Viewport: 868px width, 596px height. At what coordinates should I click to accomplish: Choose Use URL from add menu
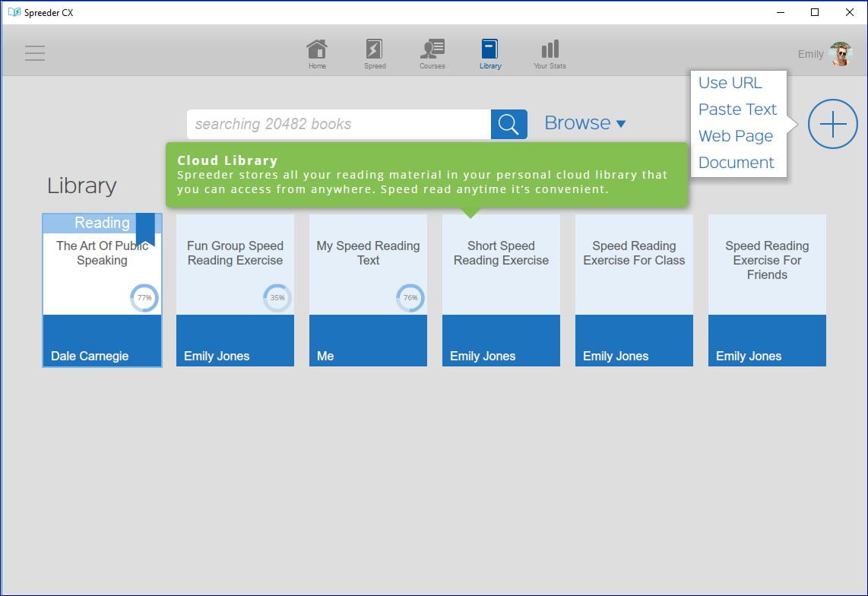coord(730,83)
